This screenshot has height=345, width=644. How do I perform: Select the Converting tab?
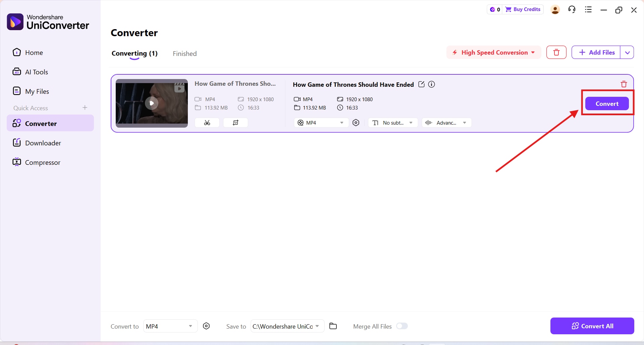134,53
